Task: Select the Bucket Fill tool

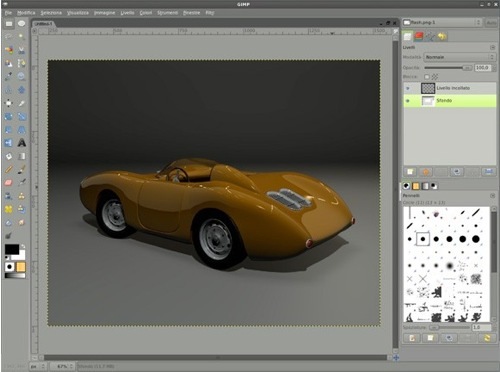Action: click(x=9, y=156)
